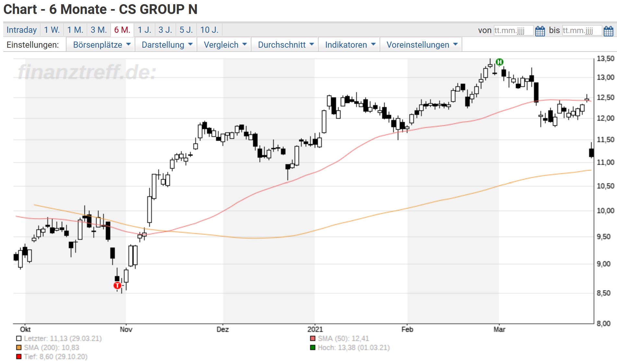This screenshot has width=617, height=364.
Task: Open the Voreinstellungen dropdown
Action: [421, 44]
